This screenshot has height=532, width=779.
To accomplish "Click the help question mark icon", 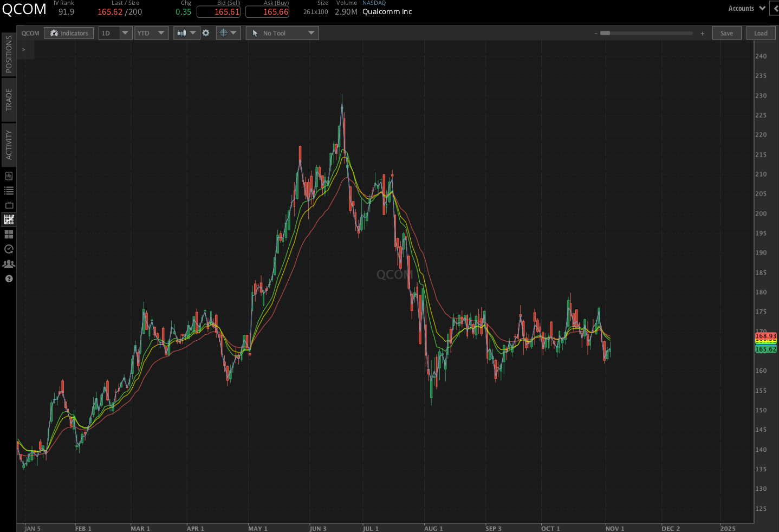I will pos(9,278).
